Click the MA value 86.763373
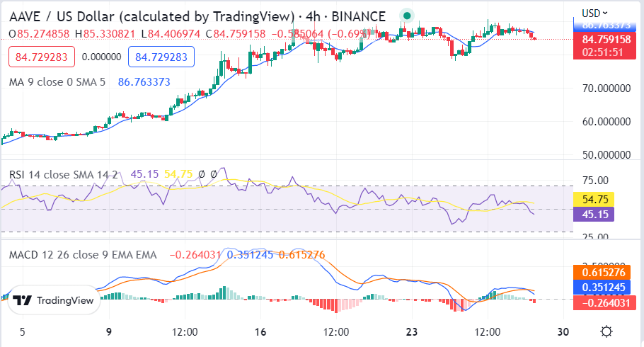The width and height of the screenshot is (644, 347). 144,82
